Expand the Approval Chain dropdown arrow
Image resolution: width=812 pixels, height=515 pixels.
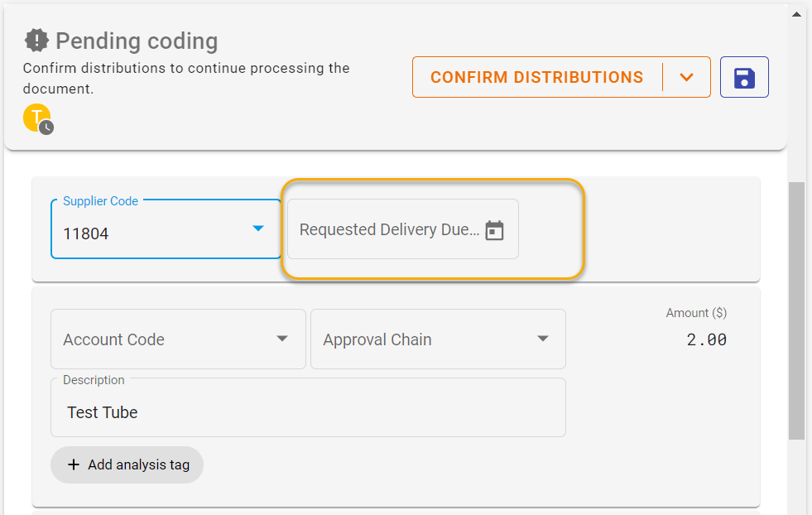(x=543, y=339)
